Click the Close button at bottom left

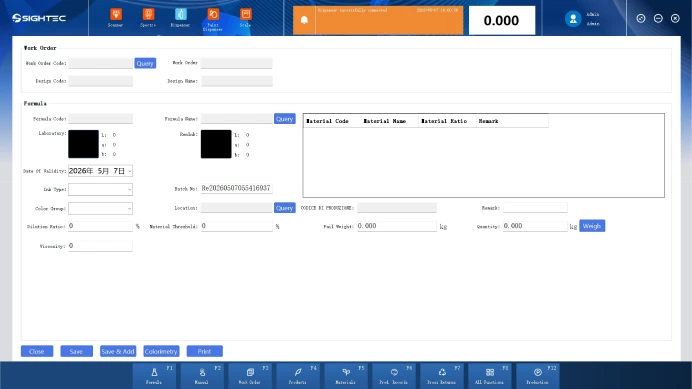click(x=37, y=351)
